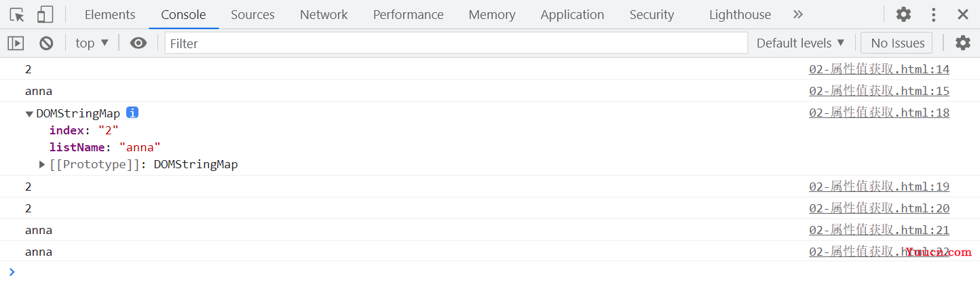This screenshot has height=289, width=980.
Task: Open console settings gear beside No Issues
Action: tap(963, 43)
